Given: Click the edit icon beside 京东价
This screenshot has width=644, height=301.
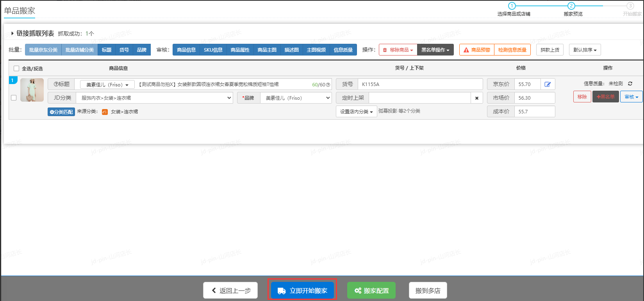Looking at the screenshot, I should pos(548,84).
